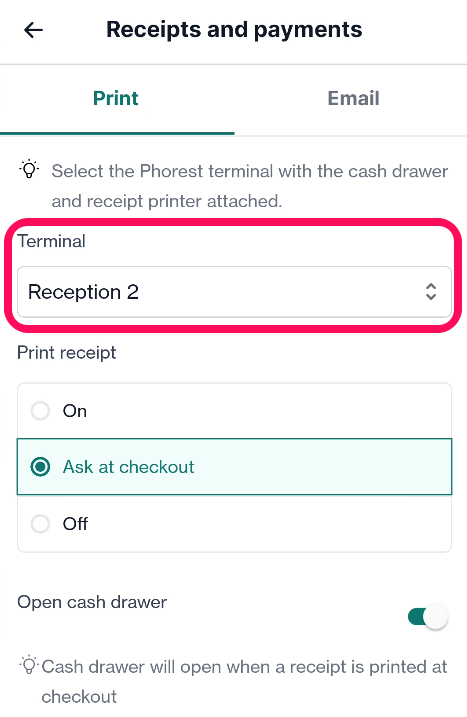
Task: Click the Cash drawer will open note text
Action: [x=244, y=681]
